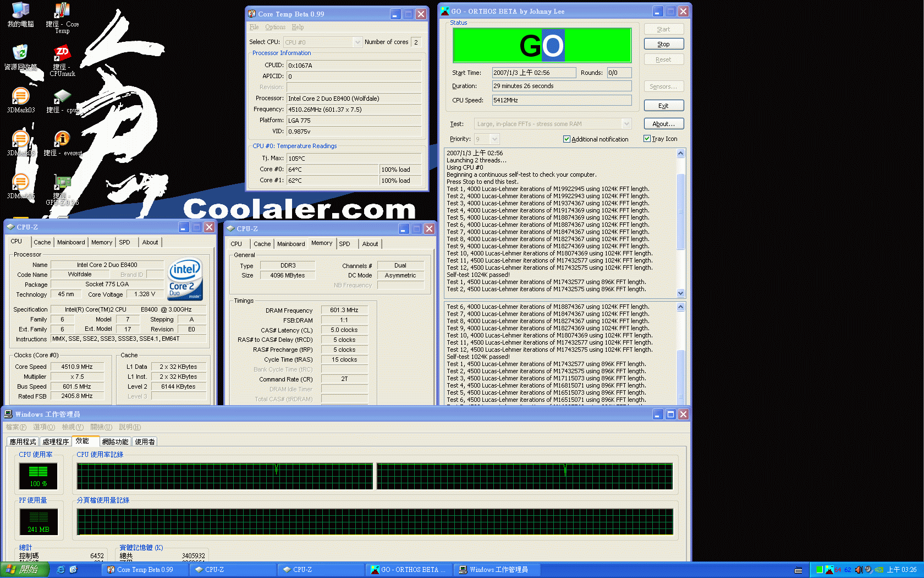Open the 應用程式 (Applications) tab in Task Manager
The image size is (924, 578).
[x=23, y=441]
